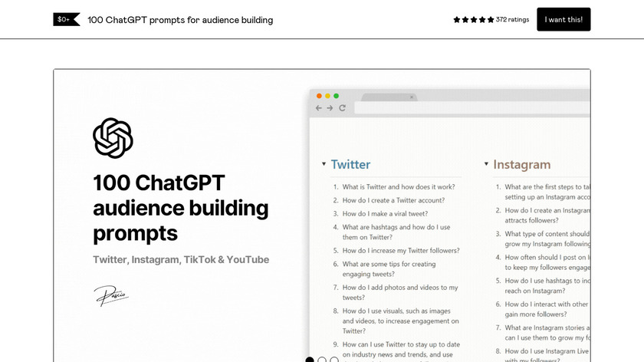Click 'How do I add photos and videos' prompt

click(x=400, y=292)
